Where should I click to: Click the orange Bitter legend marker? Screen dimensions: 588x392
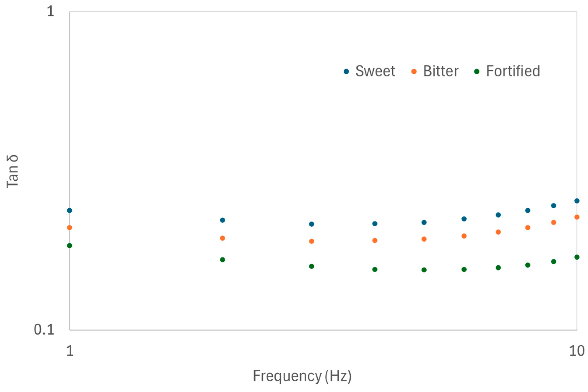tap(414, 71)
